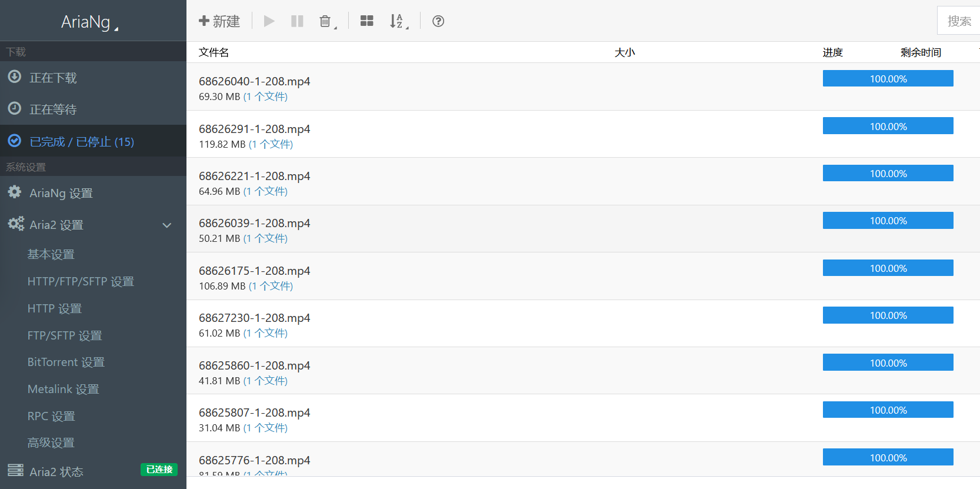Open Aria2 状态 status page
This screenshot has width=980, height=489.
point(56,472)
